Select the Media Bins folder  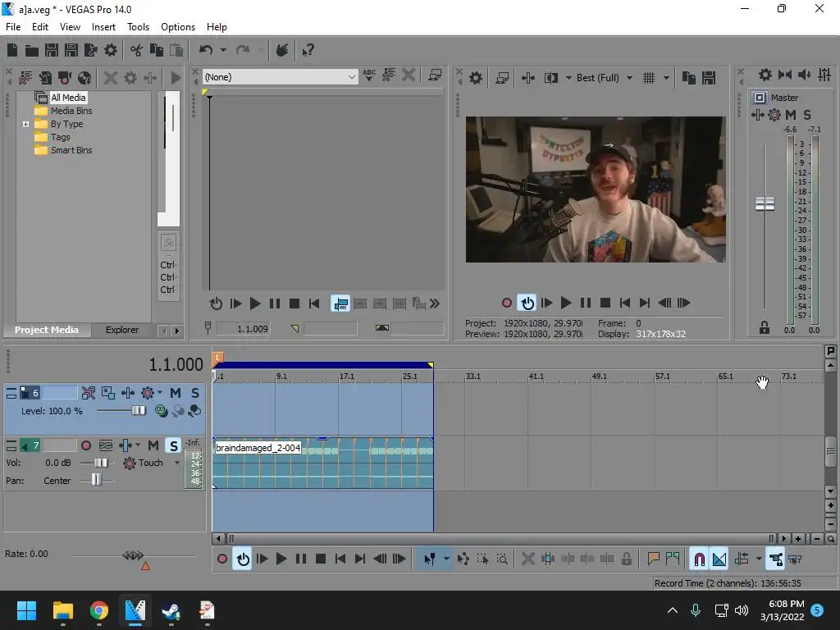coord(71,111)
